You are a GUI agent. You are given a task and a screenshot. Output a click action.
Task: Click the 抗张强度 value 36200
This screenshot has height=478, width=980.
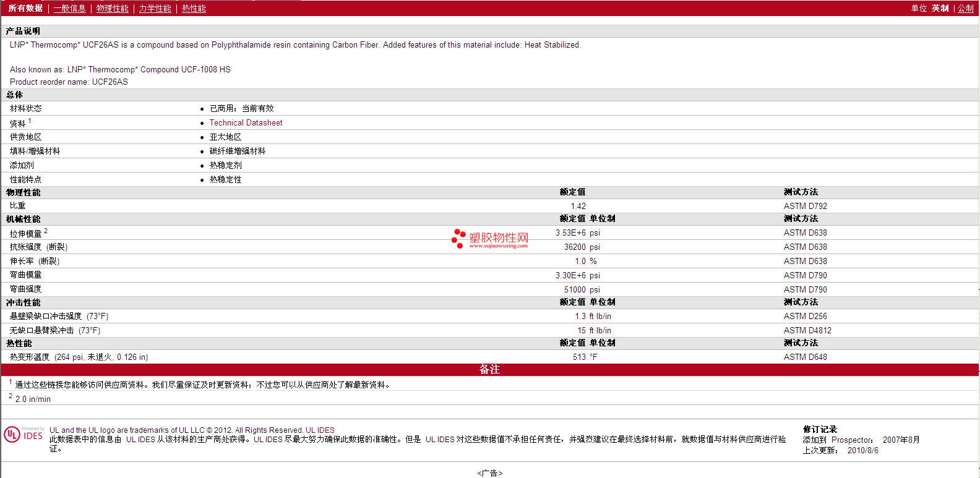(575, 247)
